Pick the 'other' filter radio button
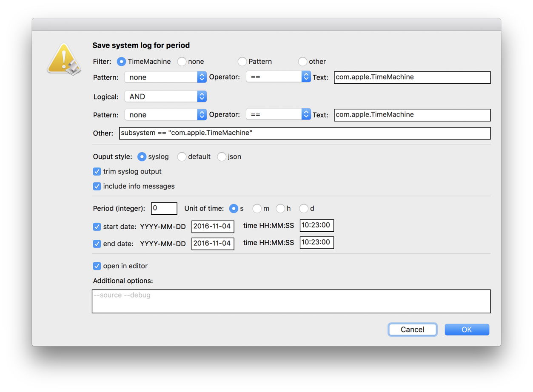 pos(302,62)
